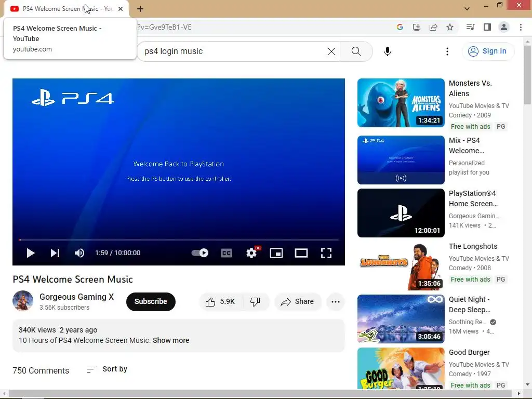Click the vertical page scrollbar
This screenshot has width=532, height=399.
coord(527,75)
